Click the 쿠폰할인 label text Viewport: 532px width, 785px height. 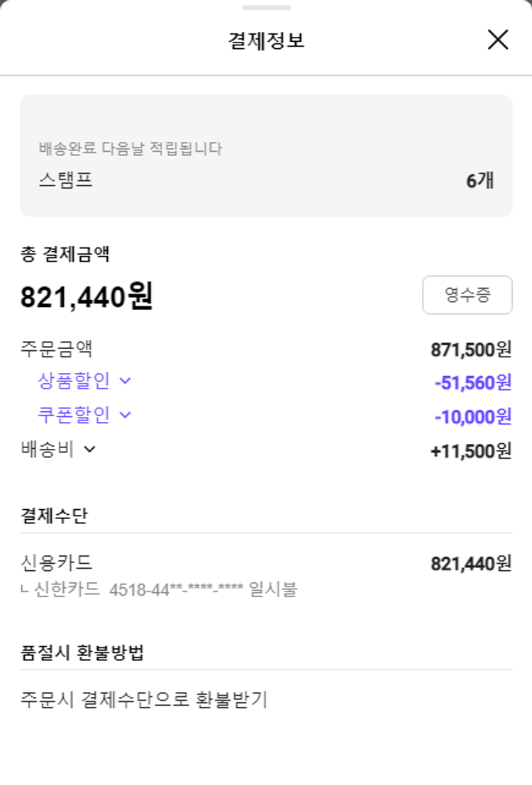point(74,415)
